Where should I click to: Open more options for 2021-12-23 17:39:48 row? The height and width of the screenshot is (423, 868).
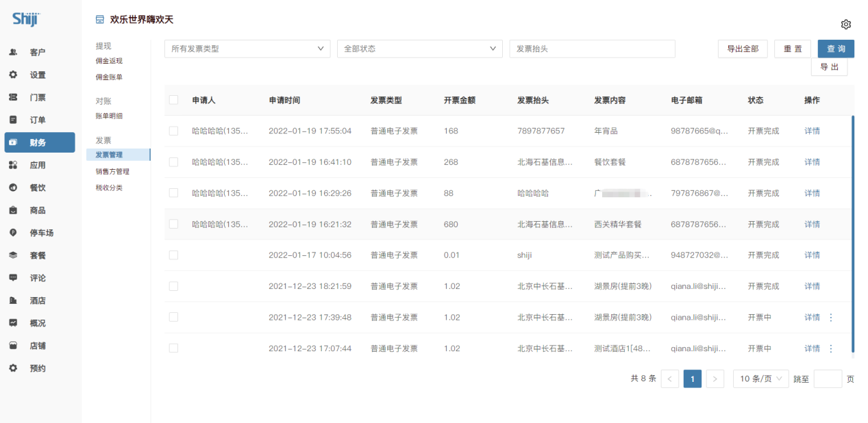(x=831, y=318)
